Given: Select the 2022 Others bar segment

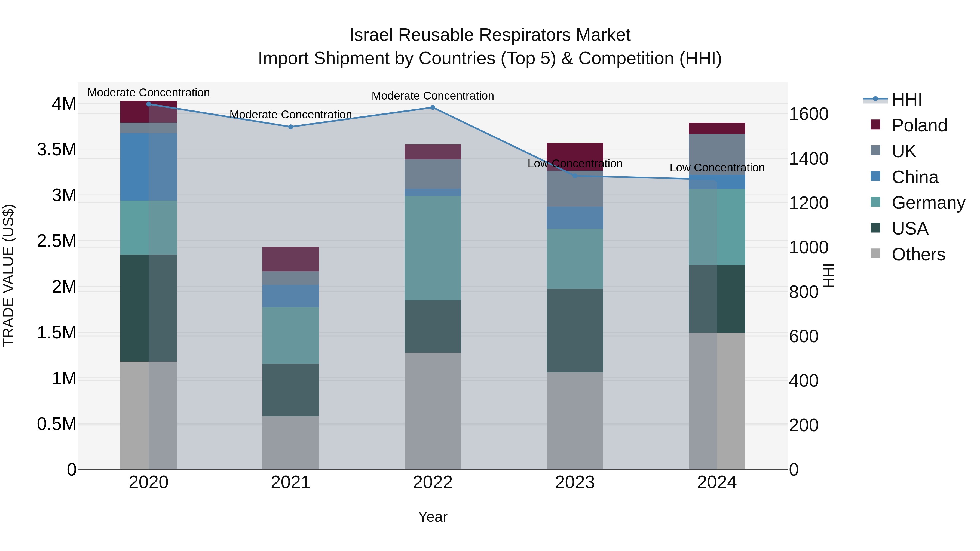Looking at the screenshot, I should pyautogui.click(x=433, y=411).
